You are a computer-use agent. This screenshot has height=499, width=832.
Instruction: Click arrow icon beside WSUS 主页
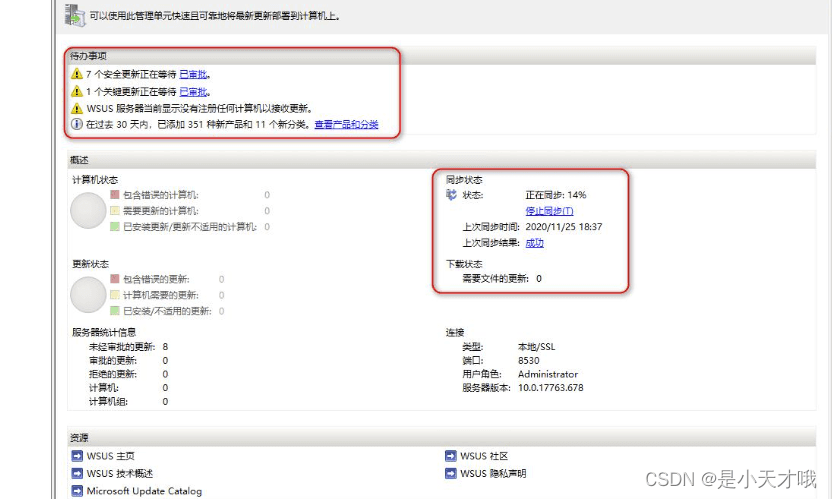[77, 456]
